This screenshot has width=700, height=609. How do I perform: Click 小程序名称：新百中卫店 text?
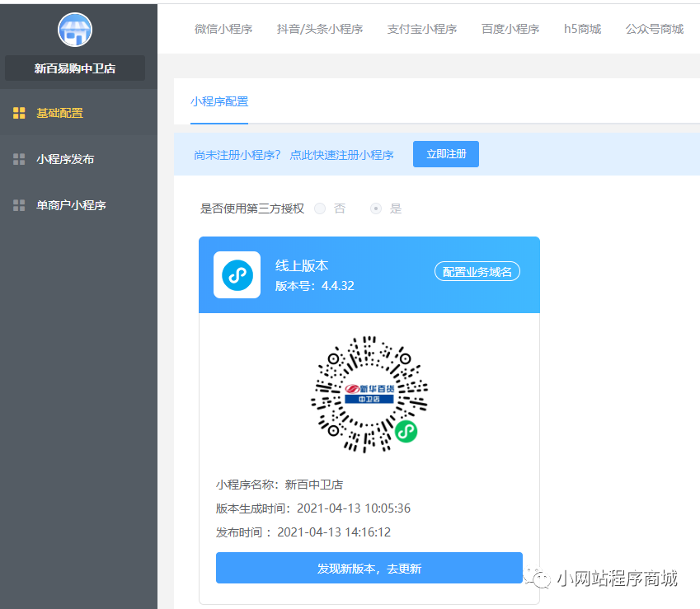(280, 485)
